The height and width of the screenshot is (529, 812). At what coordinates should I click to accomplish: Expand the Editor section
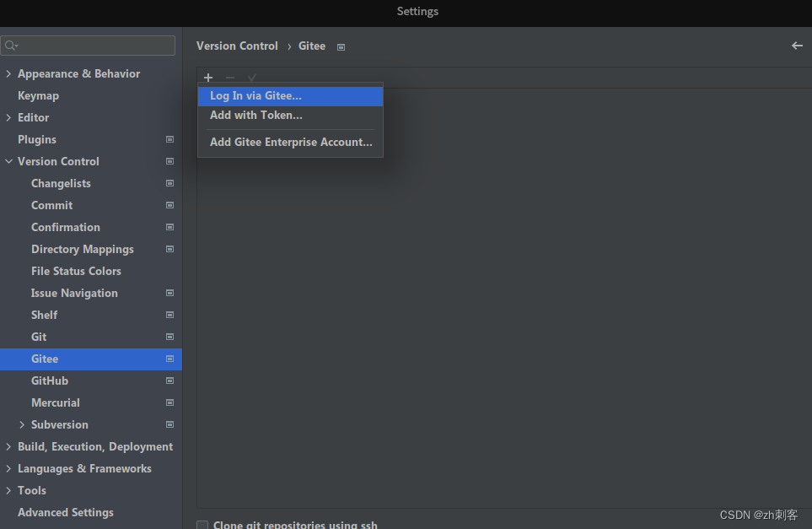tap(8, 117)
